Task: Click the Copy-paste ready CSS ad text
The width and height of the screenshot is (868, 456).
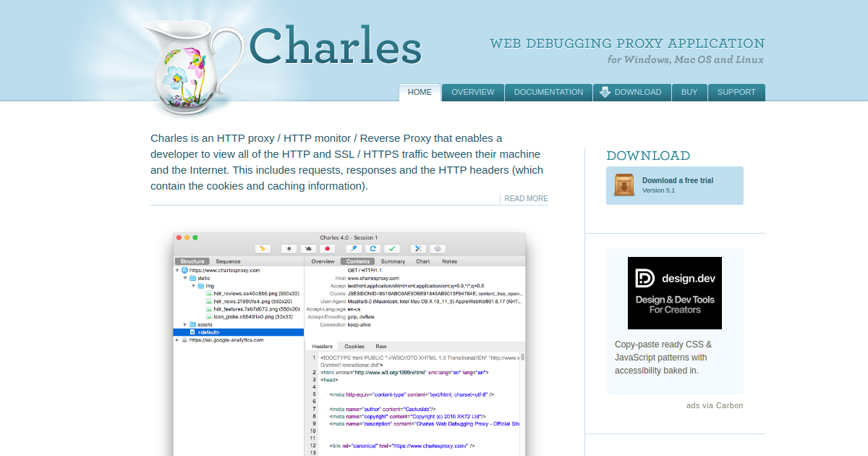Action: (x=663, y=358)
